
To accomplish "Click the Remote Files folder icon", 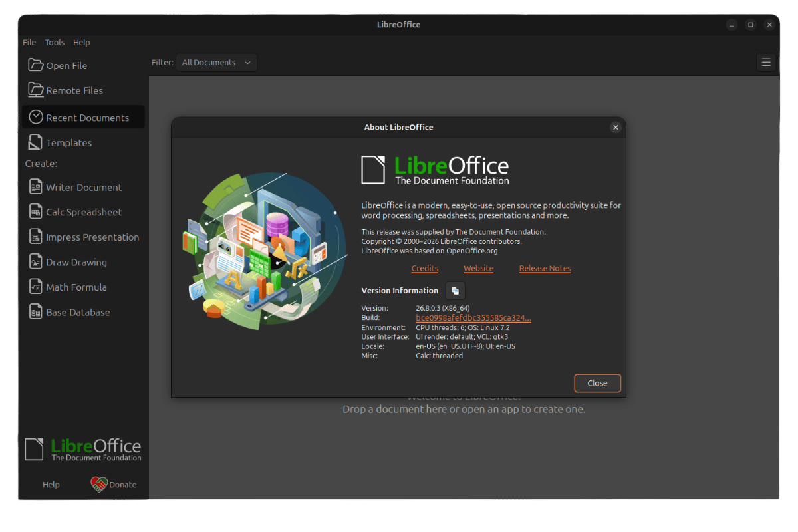I will [x=35, y=90].
